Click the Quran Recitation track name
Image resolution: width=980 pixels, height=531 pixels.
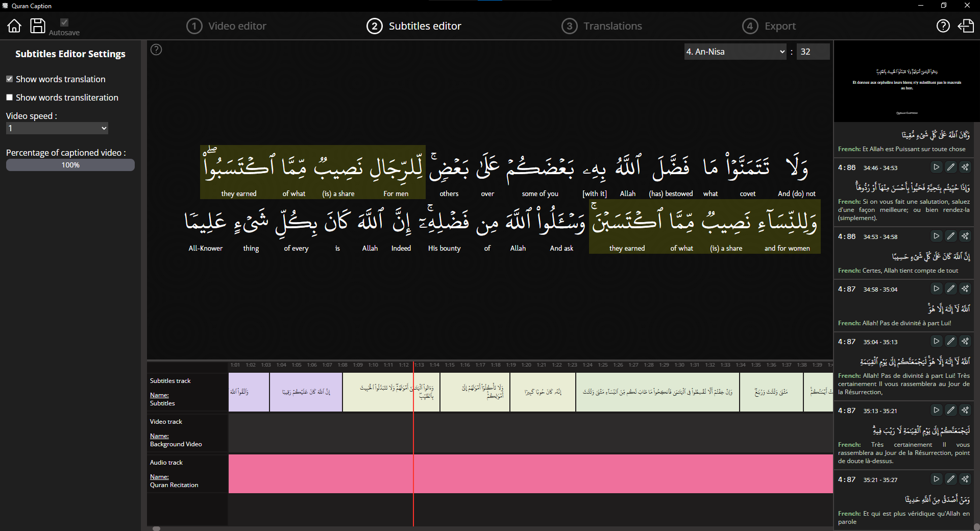(x=174, y=485)
